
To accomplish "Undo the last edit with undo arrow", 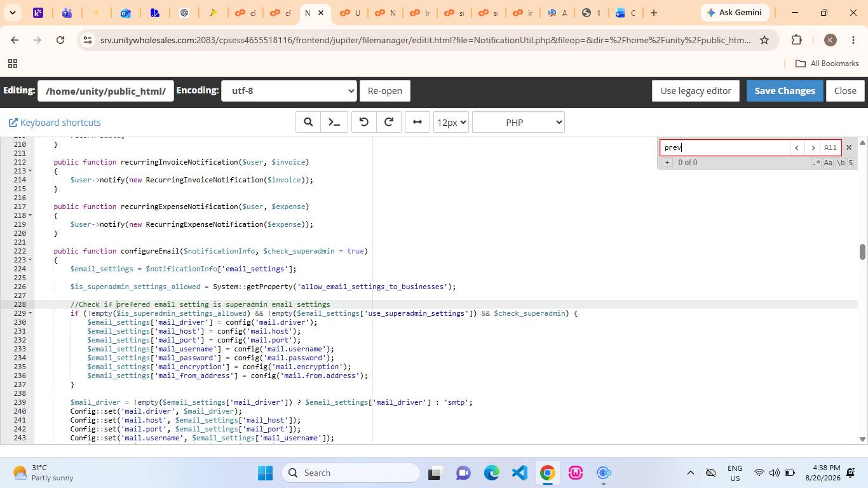I will pos(364,123).
